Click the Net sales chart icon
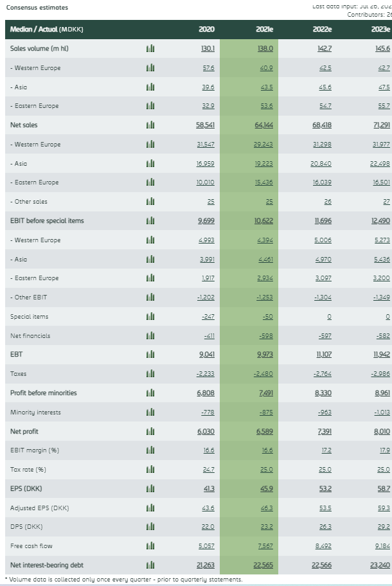Viewport: 392px width, 586px height. point(150,125)
